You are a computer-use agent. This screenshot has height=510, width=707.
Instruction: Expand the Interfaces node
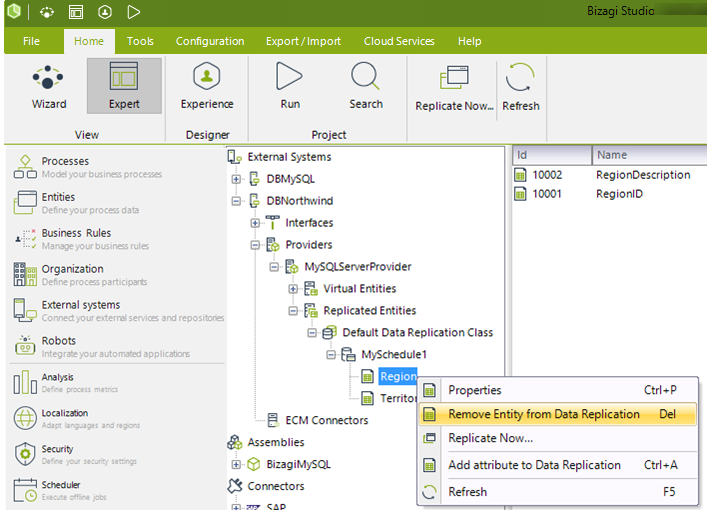255,223
